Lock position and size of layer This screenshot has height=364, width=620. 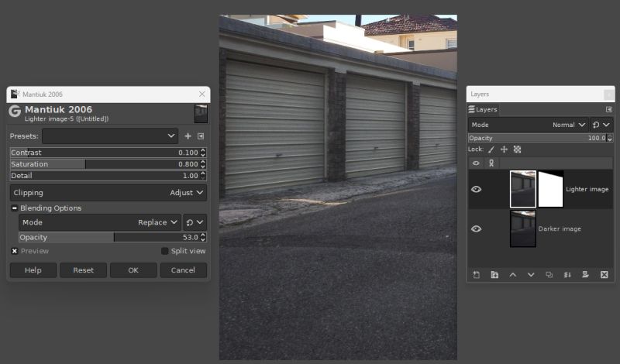505,149
